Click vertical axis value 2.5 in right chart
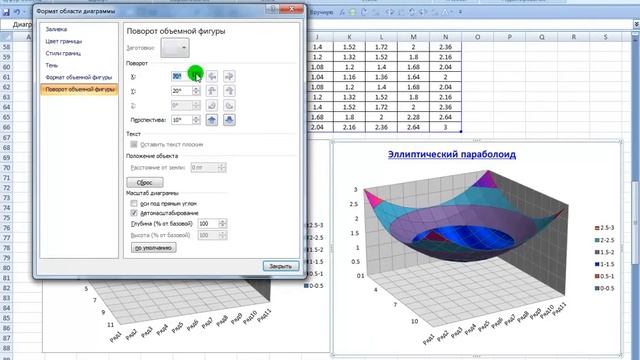This screenshot has height=360, width=640. tap(354, 204)
